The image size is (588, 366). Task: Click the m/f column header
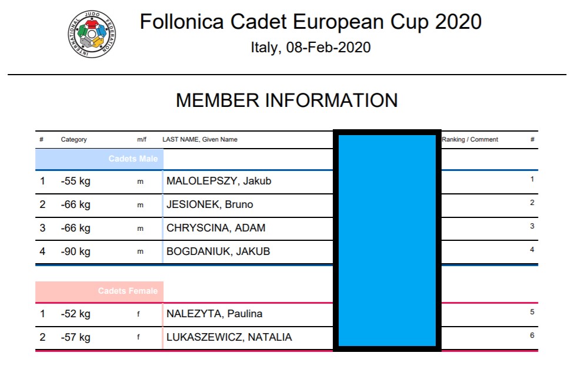coord(142,139)
